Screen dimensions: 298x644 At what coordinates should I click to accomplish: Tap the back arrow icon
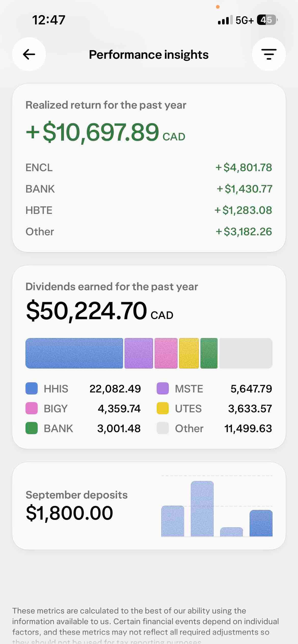(29, 54)
